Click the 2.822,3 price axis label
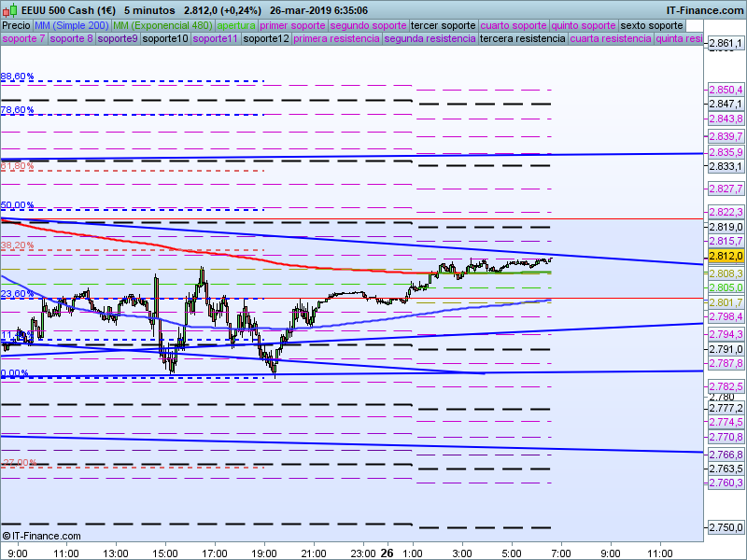The image size is (747, 560). coord(726,212)
